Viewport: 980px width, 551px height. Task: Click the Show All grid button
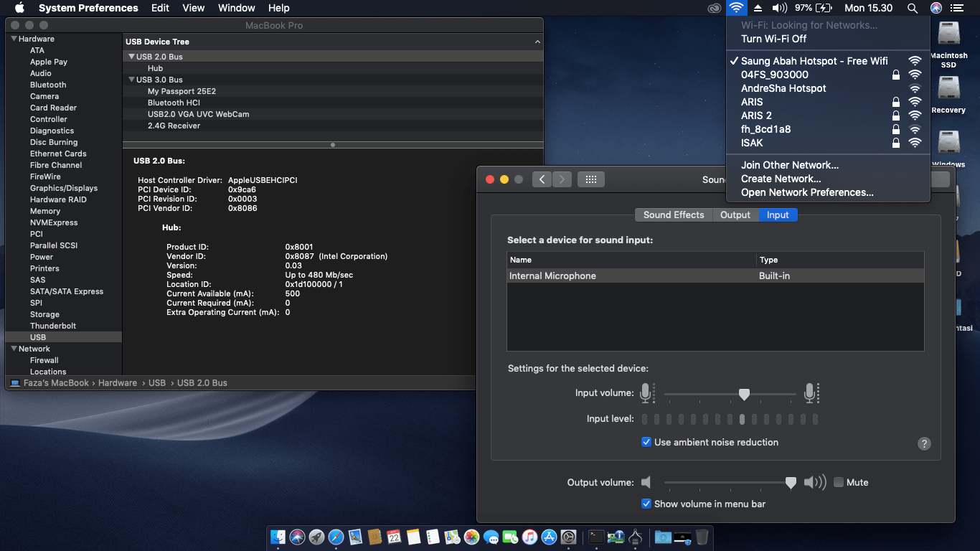(591, 179)
